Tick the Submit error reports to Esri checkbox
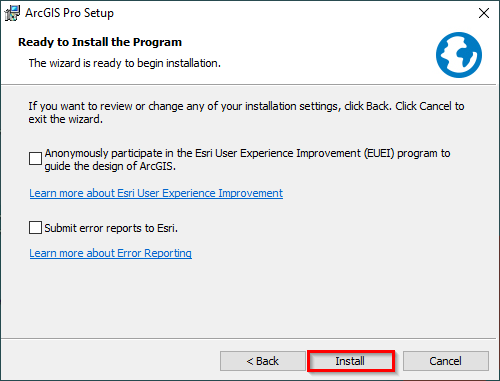This screenshot has height=381, width=500. click(x=35, y=228)
